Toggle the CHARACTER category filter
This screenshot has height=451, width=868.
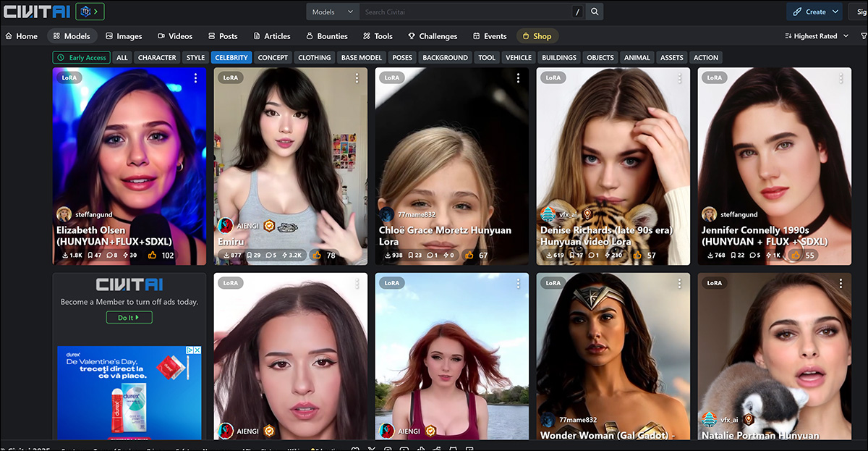[x=157, y=58]
